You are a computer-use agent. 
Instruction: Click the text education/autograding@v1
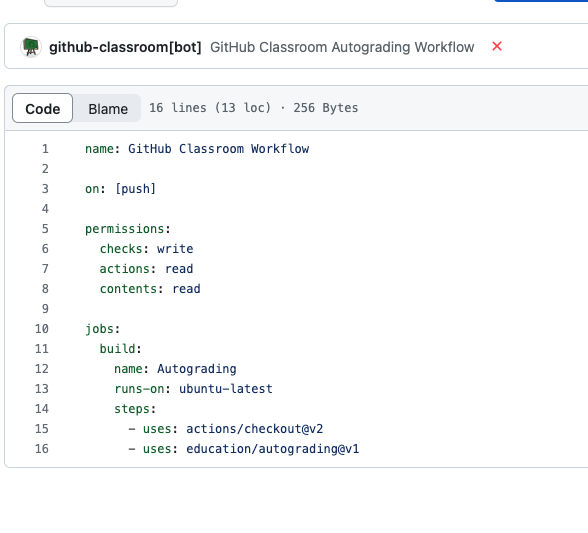pos(273,449)
